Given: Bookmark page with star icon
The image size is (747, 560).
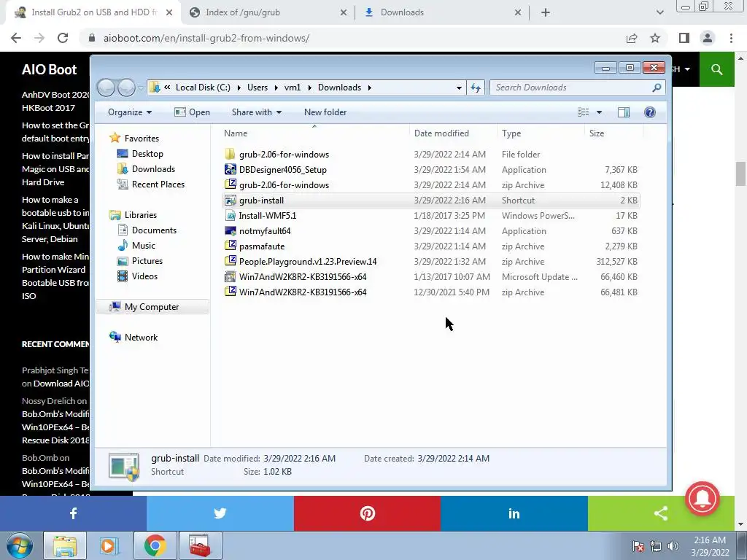Looking at the screenshot, I should coord(655,38).
